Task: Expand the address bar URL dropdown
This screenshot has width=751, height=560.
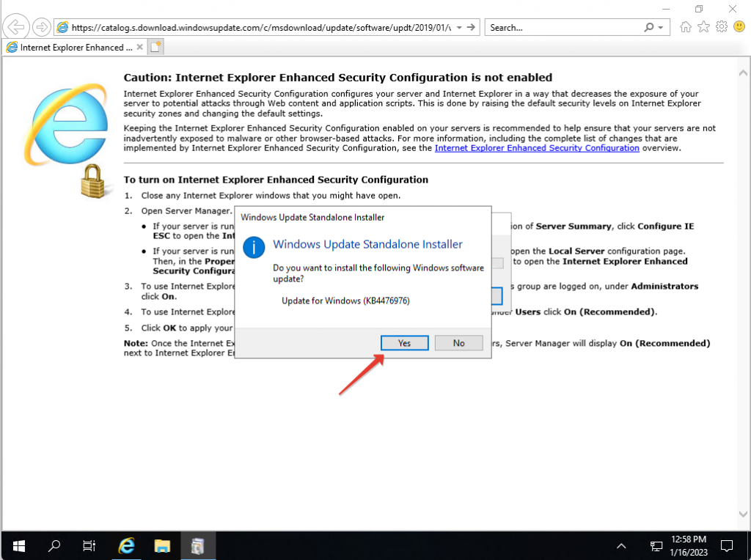Action: coord(458,26)
